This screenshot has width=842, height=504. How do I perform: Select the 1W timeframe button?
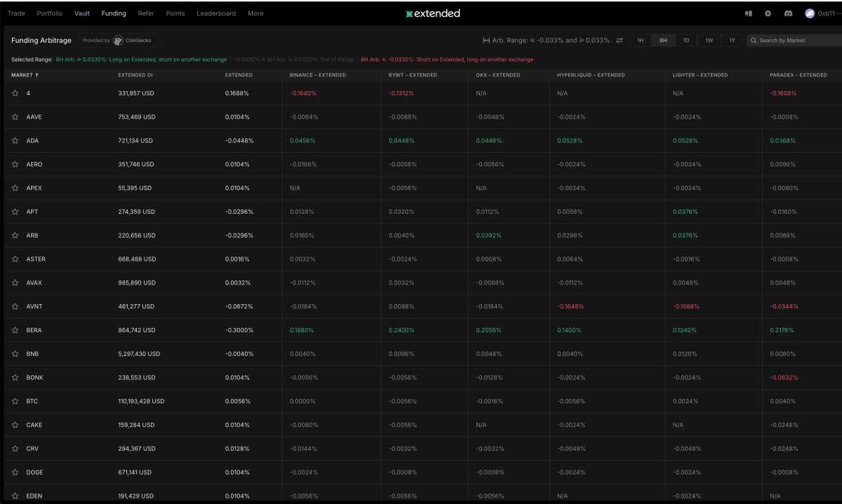pos(709,41)
